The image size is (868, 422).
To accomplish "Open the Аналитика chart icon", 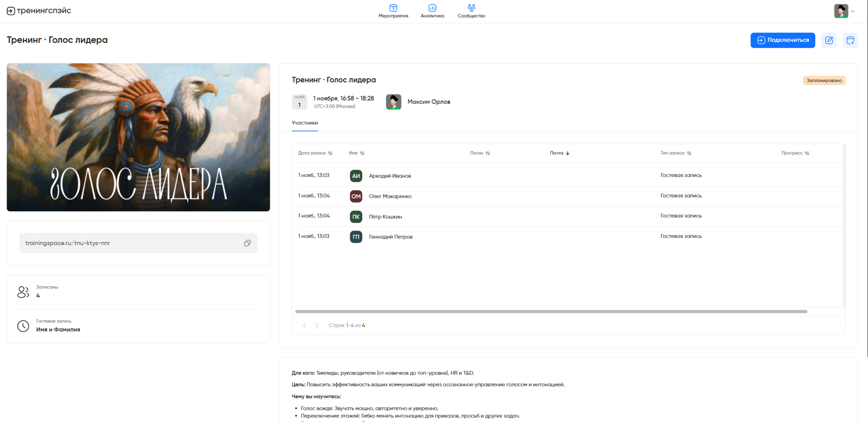I will (432, 8).
